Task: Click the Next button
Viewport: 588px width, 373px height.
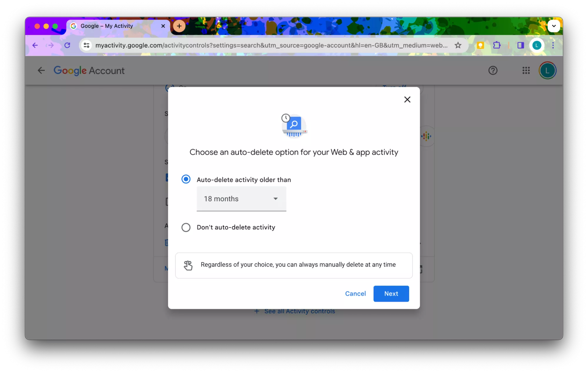Action: 391,294
